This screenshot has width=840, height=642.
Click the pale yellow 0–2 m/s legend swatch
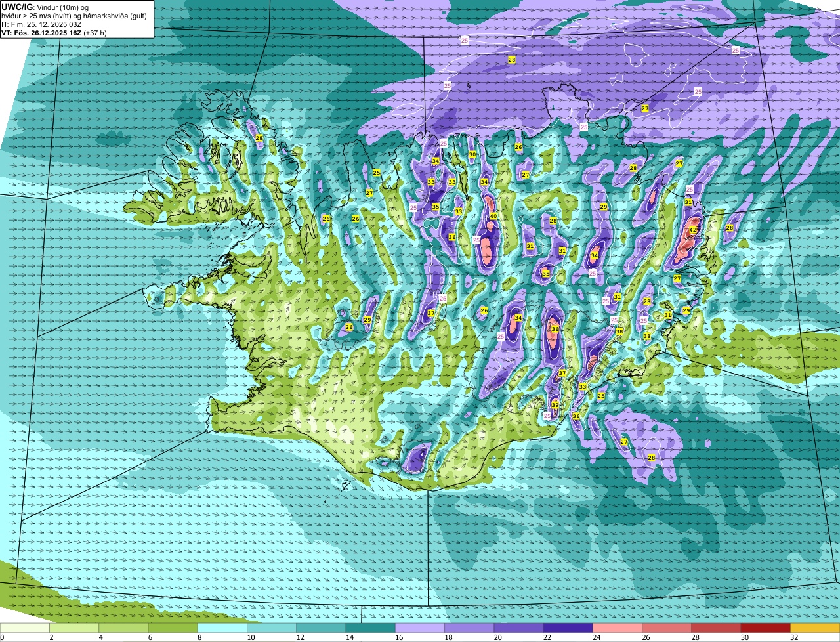(x=25, y=628)
